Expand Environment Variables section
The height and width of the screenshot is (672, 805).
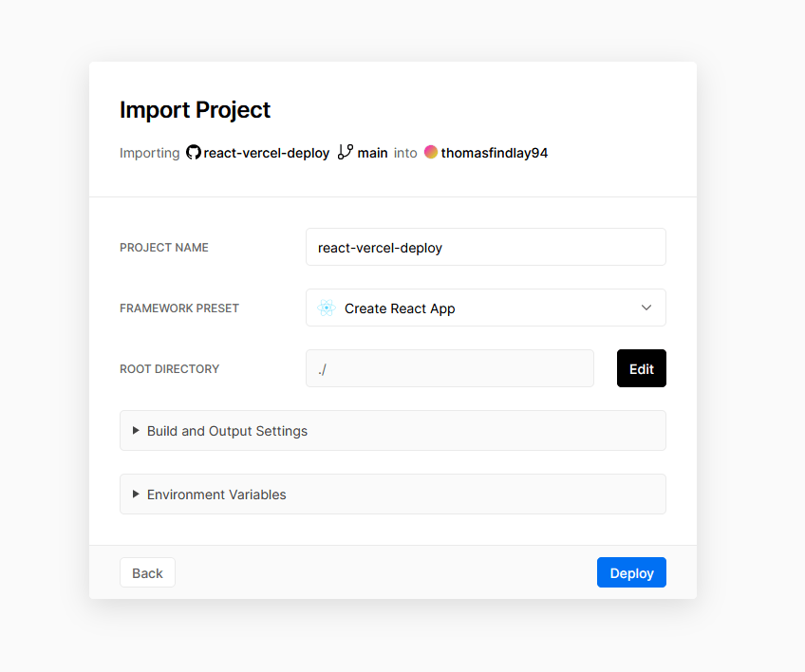393,495
